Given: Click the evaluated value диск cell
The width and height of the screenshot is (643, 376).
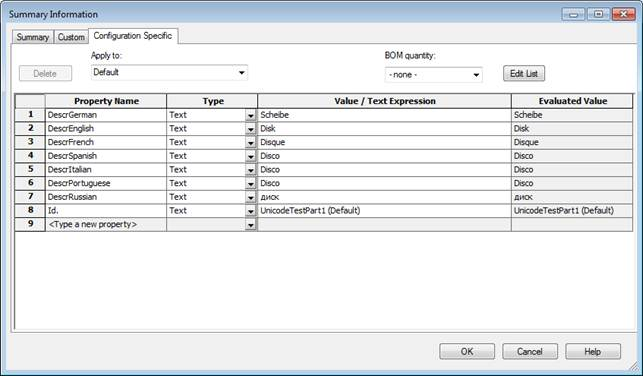Looking at the screenshot, I should point(572,197).
